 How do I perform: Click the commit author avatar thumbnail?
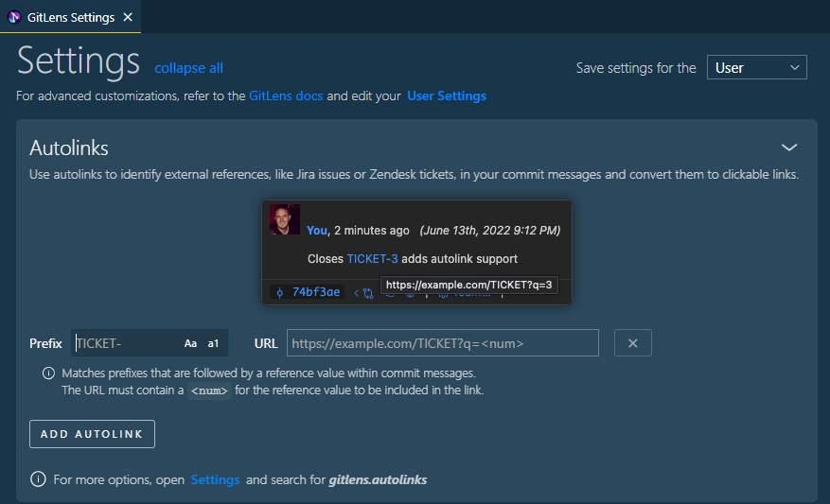pos(285,219)
